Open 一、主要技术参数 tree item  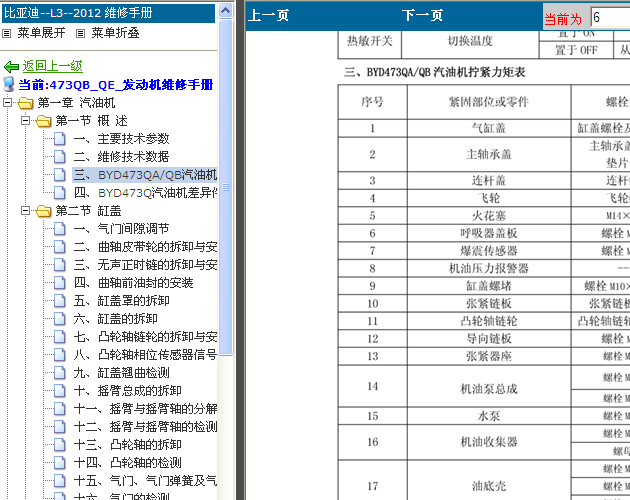coord(121,139)
